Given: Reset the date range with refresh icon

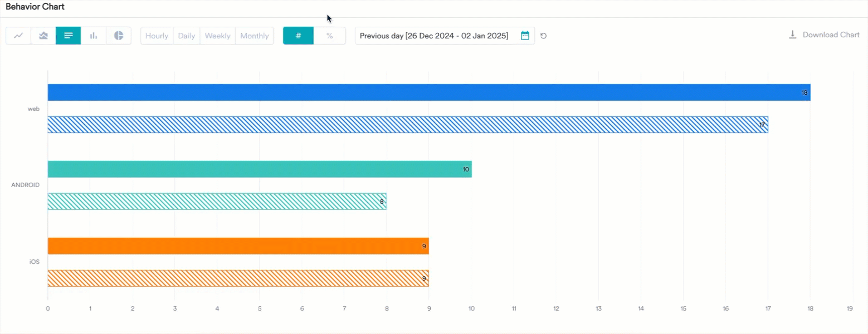Looking at the screenshot, I should [x=544, y=36].
